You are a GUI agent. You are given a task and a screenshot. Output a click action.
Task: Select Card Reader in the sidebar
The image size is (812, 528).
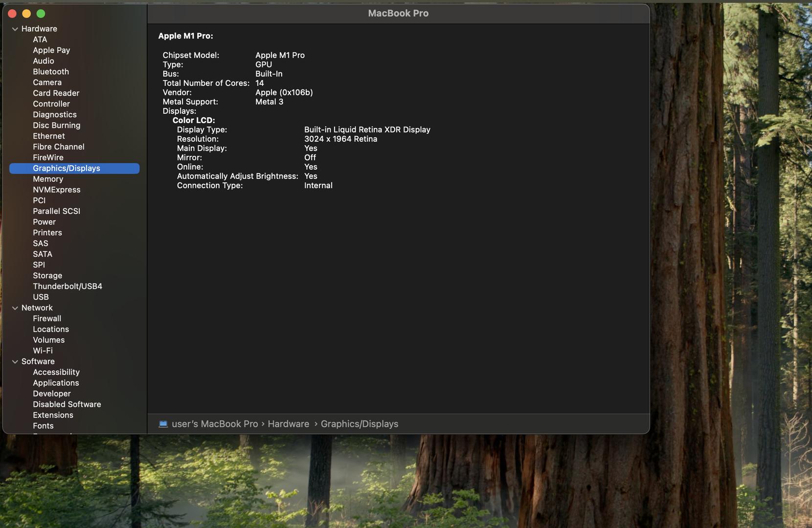tap(56, 93)
